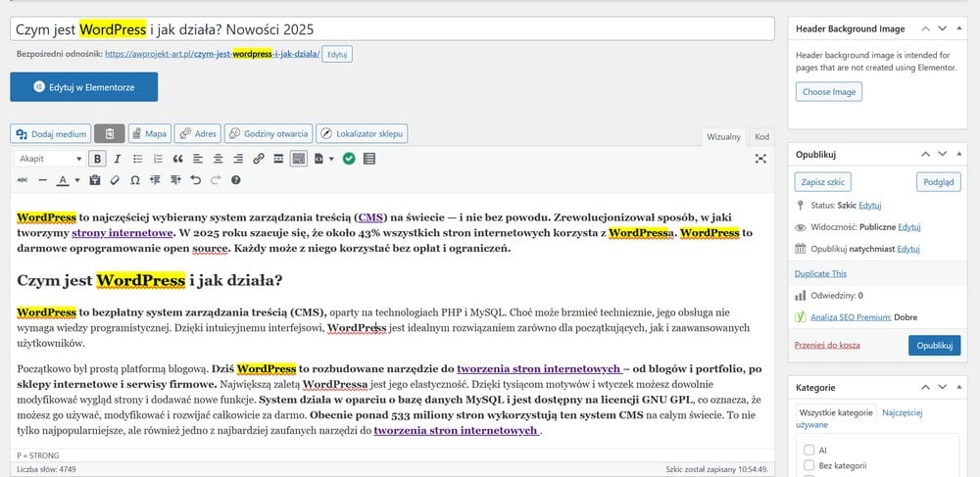Click Edytuj w Elementorze button
Screen dimensions: 980x477
(83, 87)
